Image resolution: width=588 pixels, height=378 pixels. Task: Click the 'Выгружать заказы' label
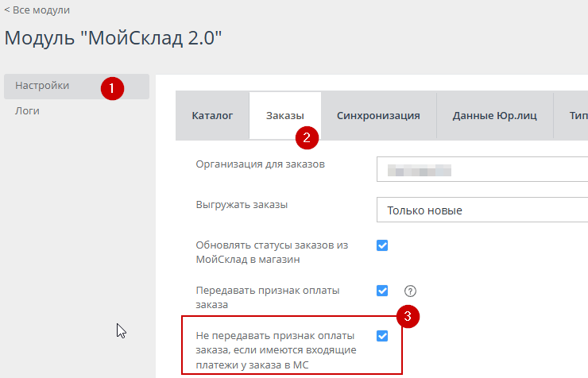pyautogui.click(x=242, y=205)
